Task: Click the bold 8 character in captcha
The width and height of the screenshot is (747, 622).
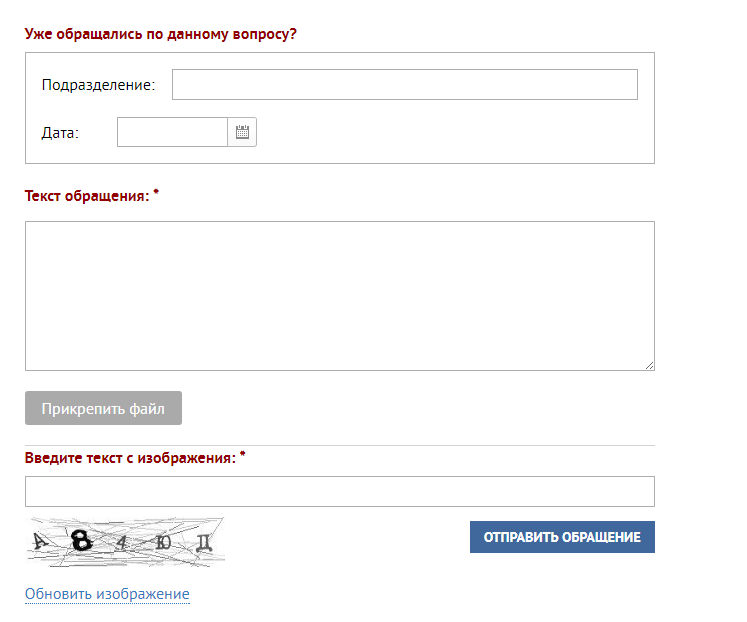Action: [81, 541]
